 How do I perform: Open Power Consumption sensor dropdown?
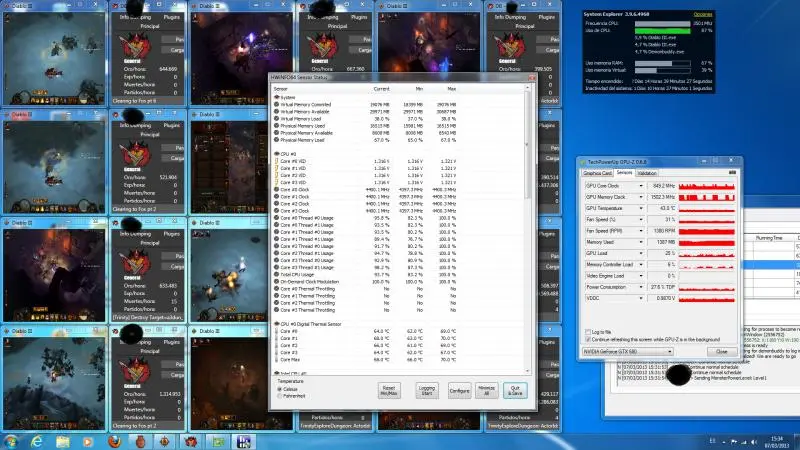click(641, 287)
